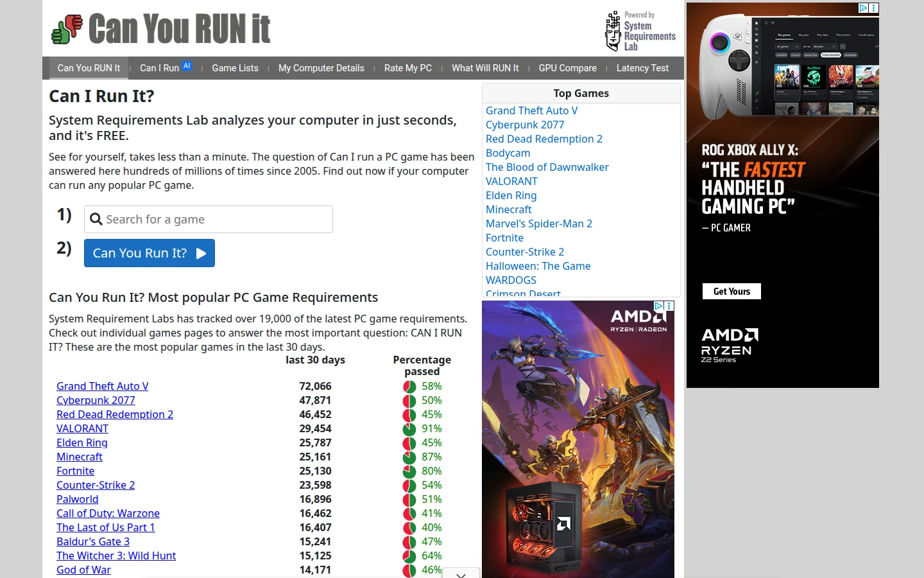924x578 pixels.
Task: Open Red Dead Redemption 2 in Top Games
Action: click(544, 139)
